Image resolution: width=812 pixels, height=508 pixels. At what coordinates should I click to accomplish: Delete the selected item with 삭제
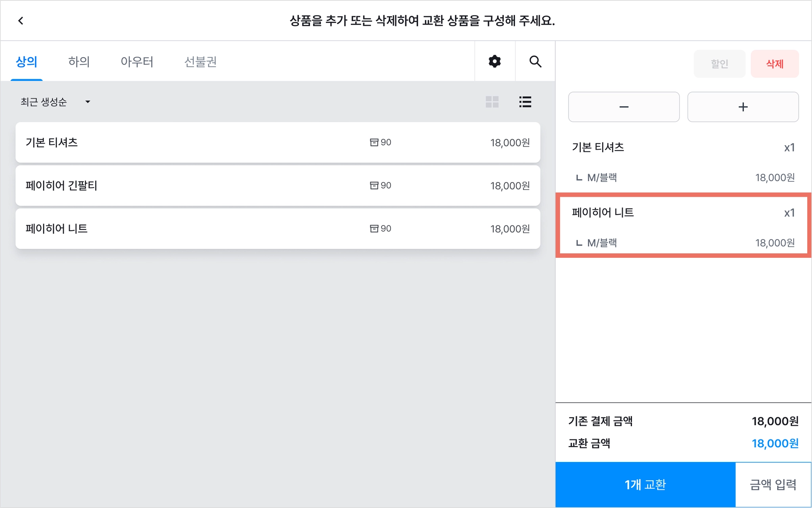click(x=775, y=64)
